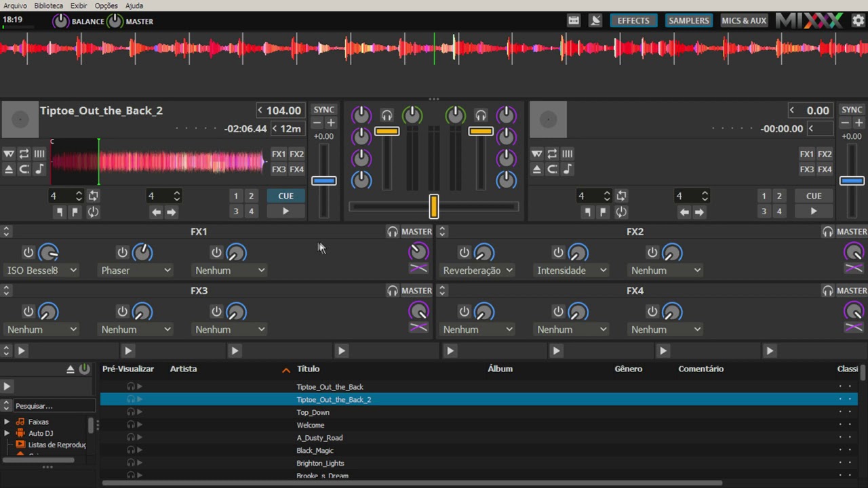Toggle repeat mode on deck 2
Screen dimensions: 868x488
(552, 154)
